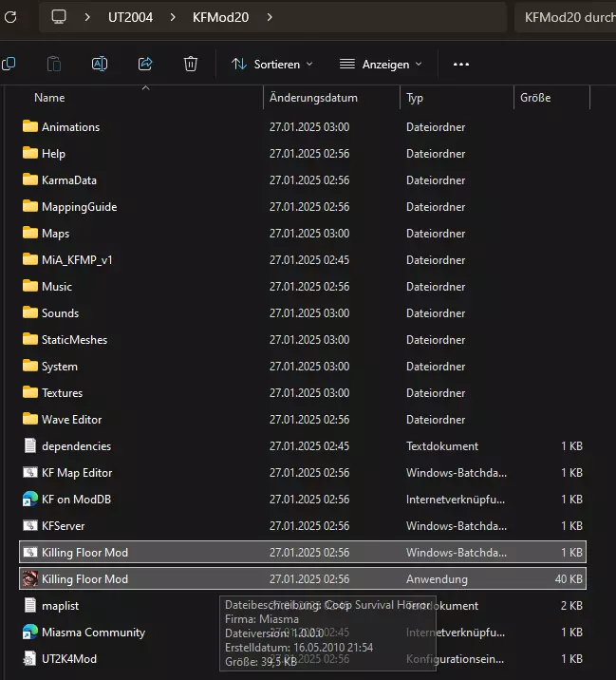Open the Anzeigen view dropdown

tap(380, 64)
